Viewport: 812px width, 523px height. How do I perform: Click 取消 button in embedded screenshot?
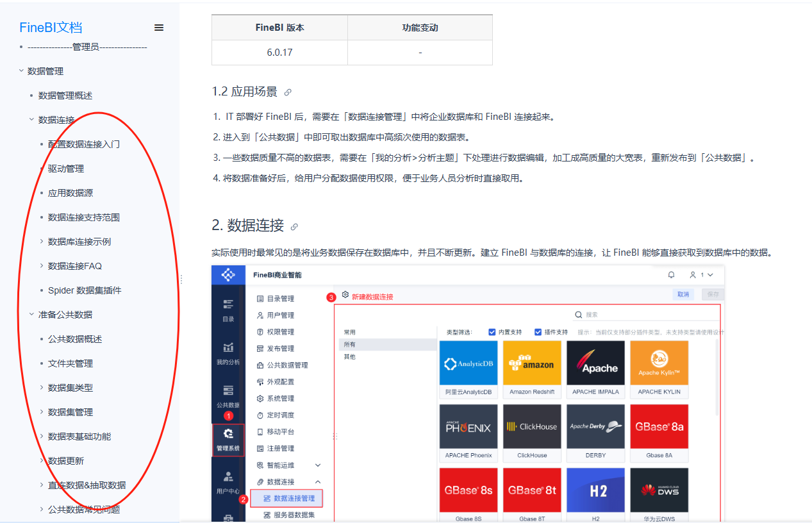[x=684, y=294]
